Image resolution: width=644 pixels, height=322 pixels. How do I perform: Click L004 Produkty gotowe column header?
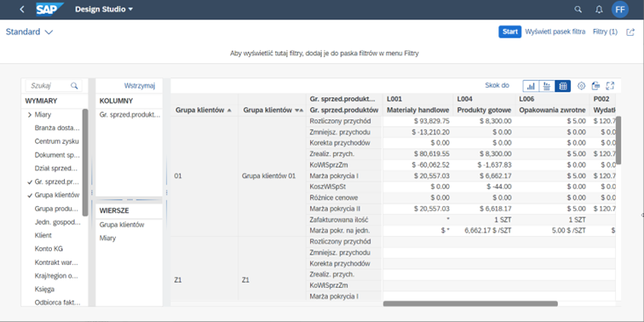coord(484,104)
